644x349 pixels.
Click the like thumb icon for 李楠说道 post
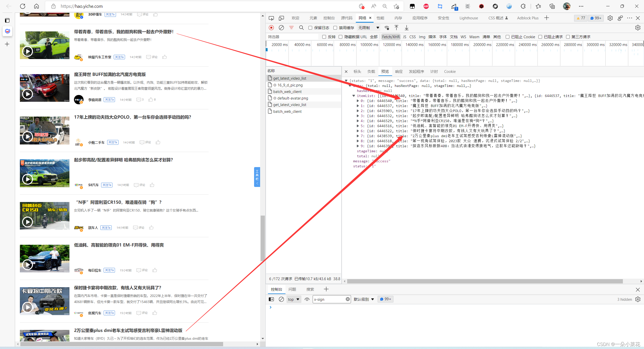(x=151, y=99)
